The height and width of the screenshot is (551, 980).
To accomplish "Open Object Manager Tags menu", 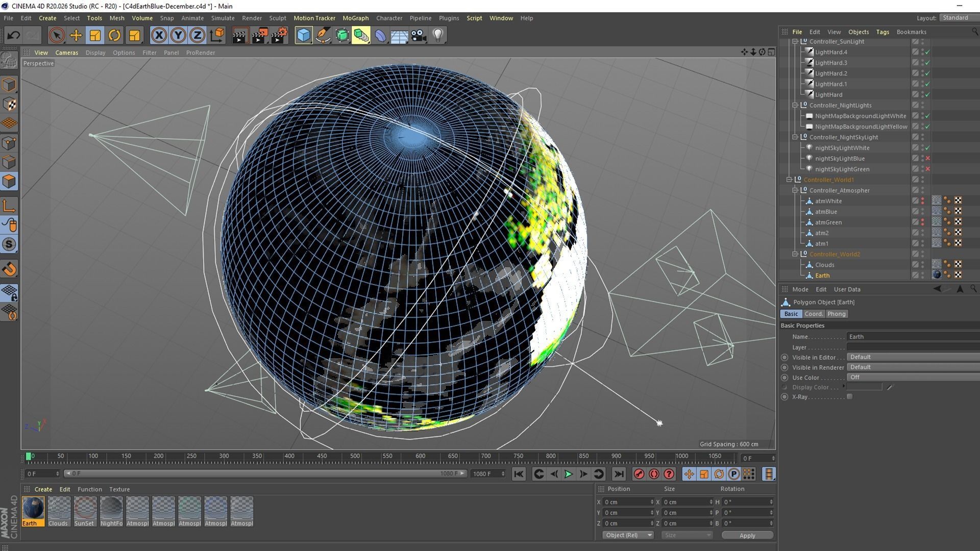I will (883, 32).
